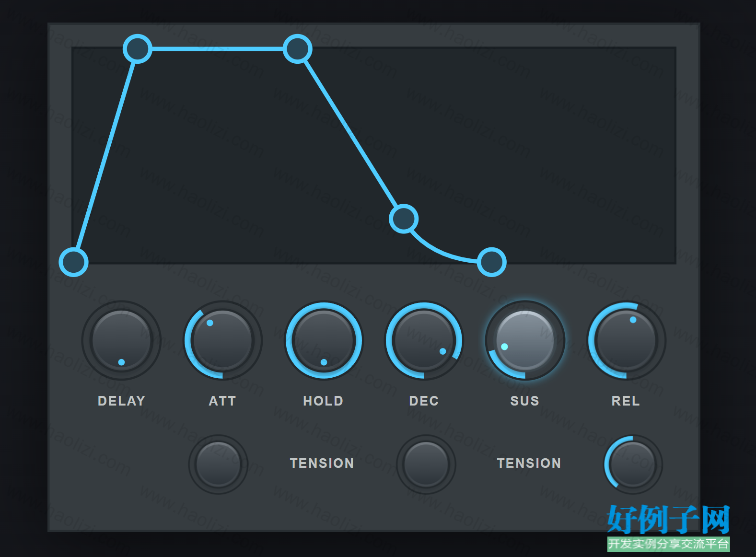
Task: Click the DEC label
Action: 424,401
